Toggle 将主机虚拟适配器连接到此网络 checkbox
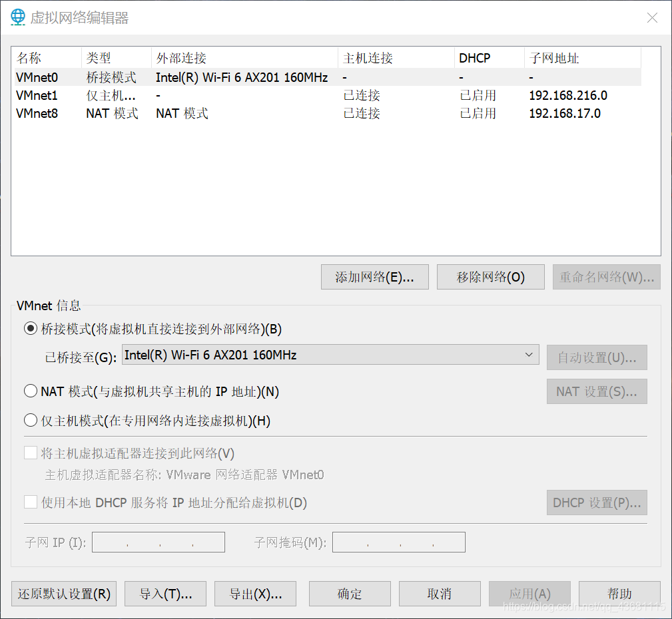672x619 pixels. click(x=31, y=453)
